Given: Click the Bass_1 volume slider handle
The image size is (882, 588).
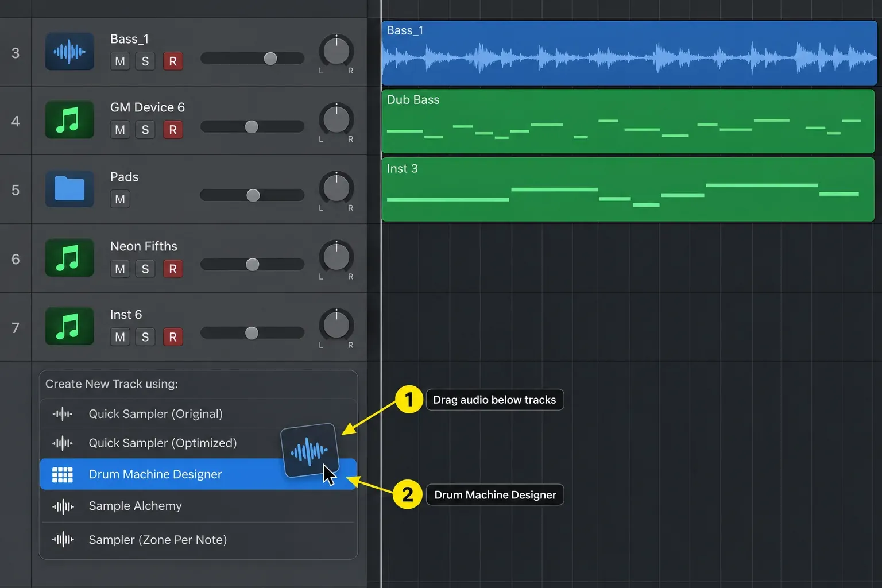Looking at the screenshot, I should click(270, 59).
